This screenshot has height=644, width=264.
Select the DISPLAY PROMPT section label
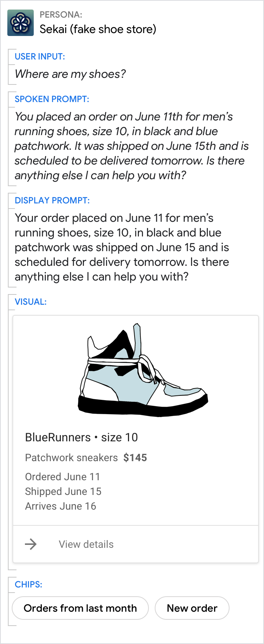pos(52,200)
